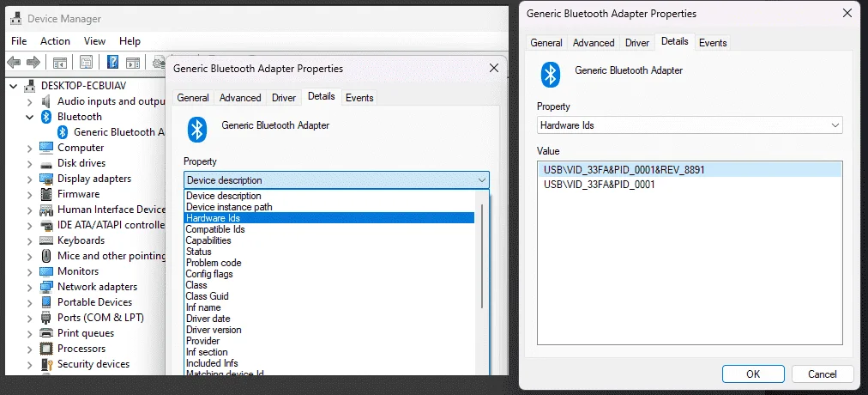This screenshot has height=395, width=868.
Task: Pick Inf name in the property list
Action: (x=329, y=307)
